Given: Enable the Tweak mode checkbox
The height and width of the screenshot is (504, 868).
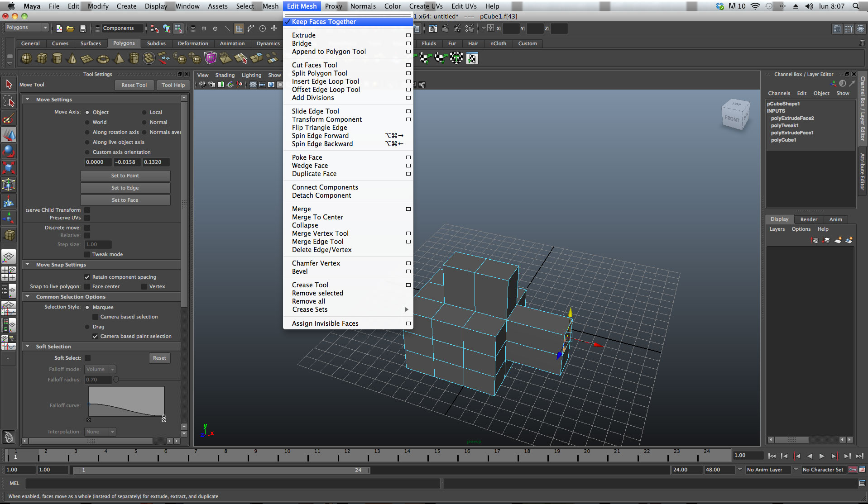Looking at the screenshot, I should [87, 254].
